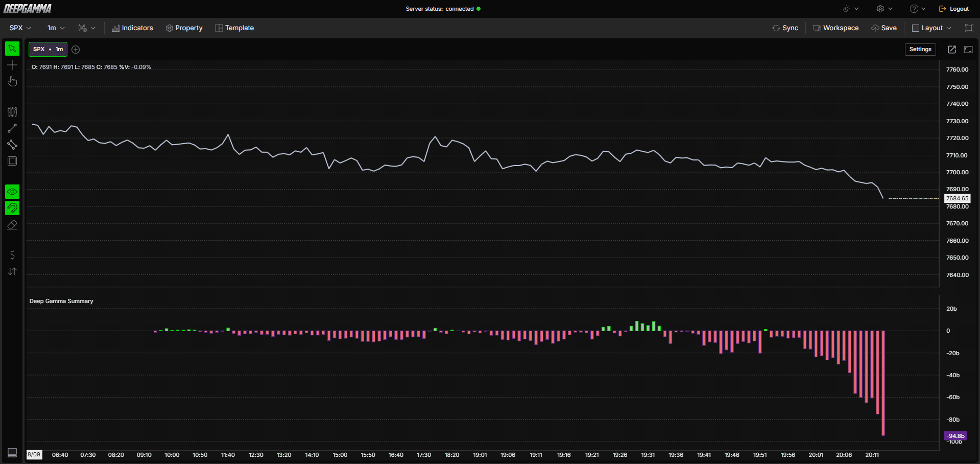Open the bottom panel icon in left sidebar
Viewport: 980px width, 464px height.
(12, 453)
